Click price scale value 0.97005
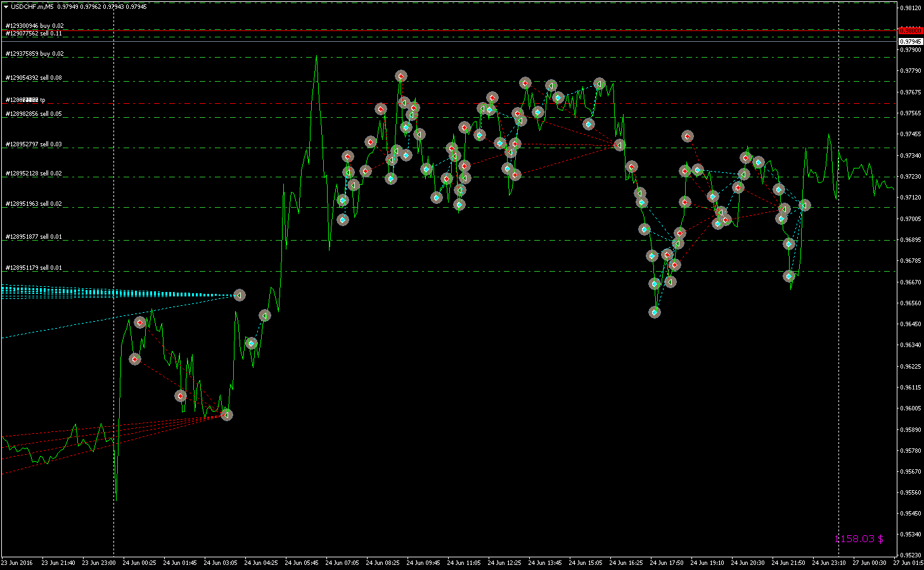The height and width of the screenshot is (570, 924). point(911,219)
